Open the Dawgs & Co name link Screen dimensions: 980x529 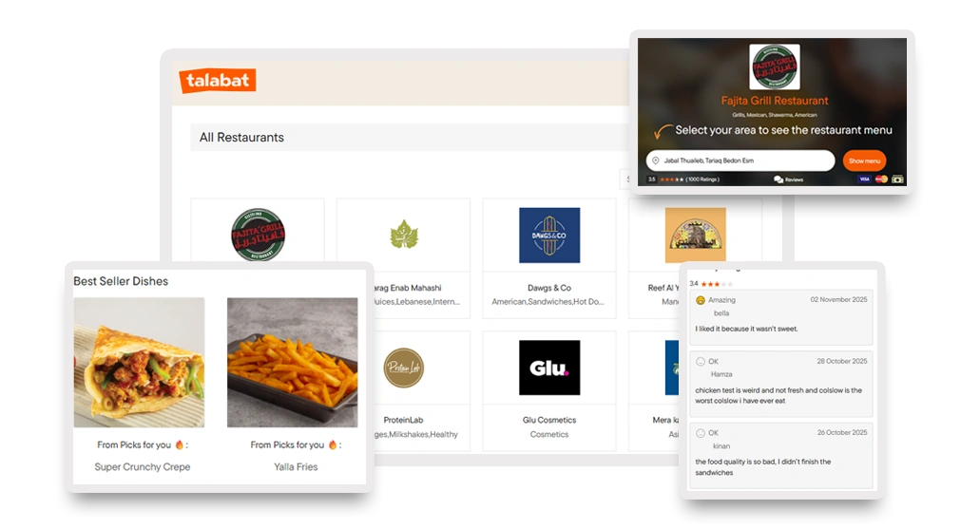tap(549, 288)
